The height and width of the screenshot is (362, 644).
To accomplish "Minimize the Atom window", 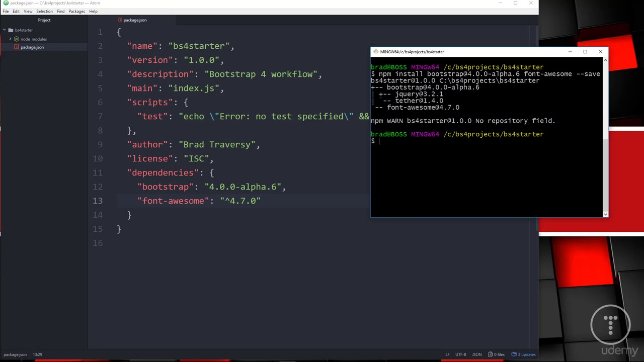I will click(500, 3).
